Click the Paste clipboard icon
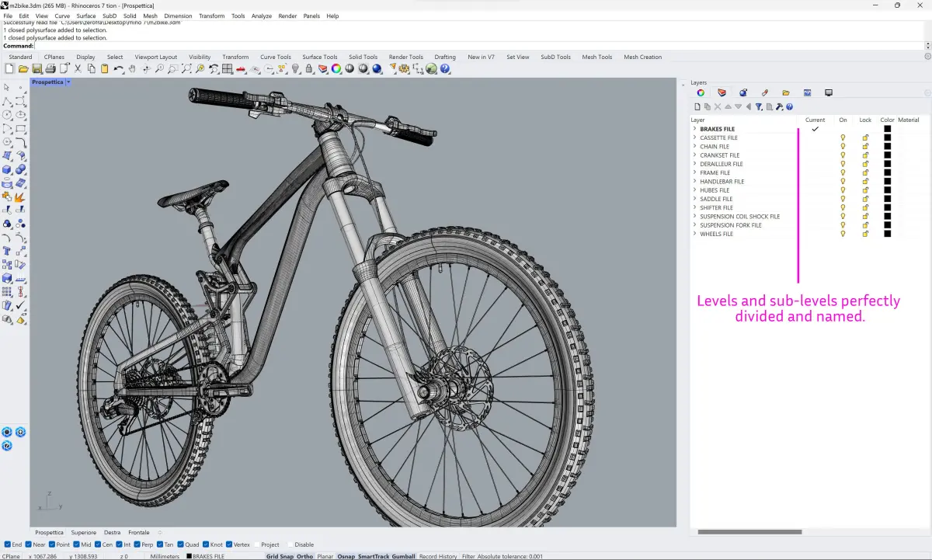The width and height of the screenshot is (932, 560). click(104, 69)
